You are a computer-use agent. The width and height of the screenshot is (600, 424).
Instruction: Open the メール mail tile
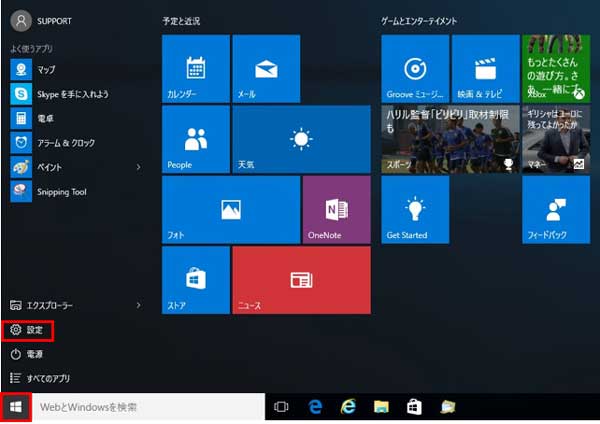[x=266, y=69]
